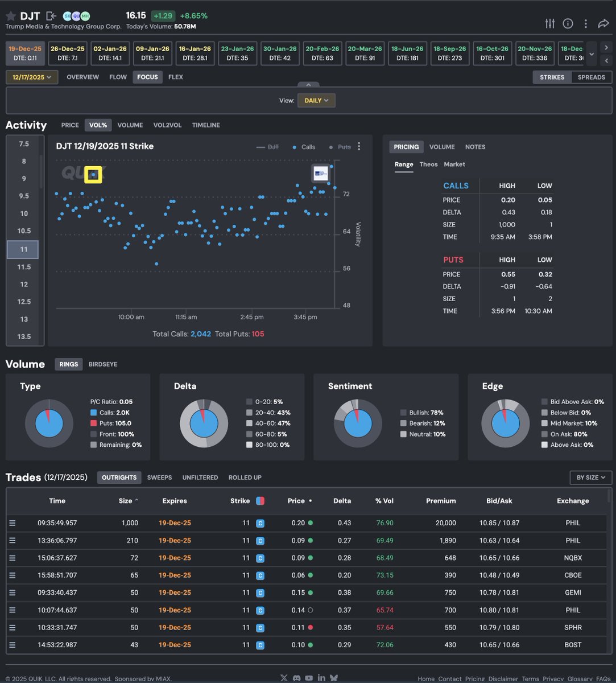Screen dimensions: 616x683
Task: Switch to the OVERVIEW tab
Action: pos(82,77)
